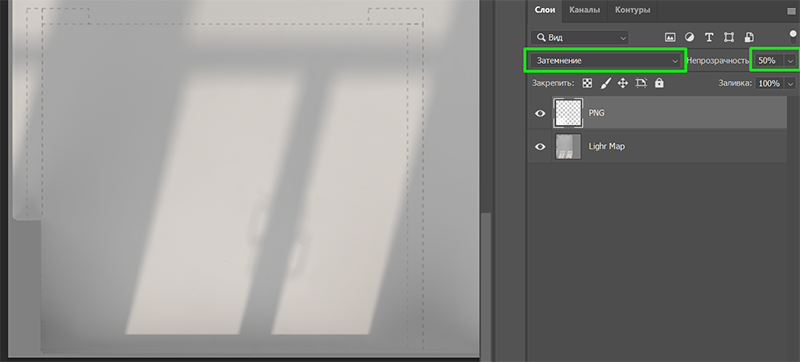Image resolution: width=800 pixels, height=362 pixels.
Task: Open the layers panel hamburger menu
Action: (791, 11)
